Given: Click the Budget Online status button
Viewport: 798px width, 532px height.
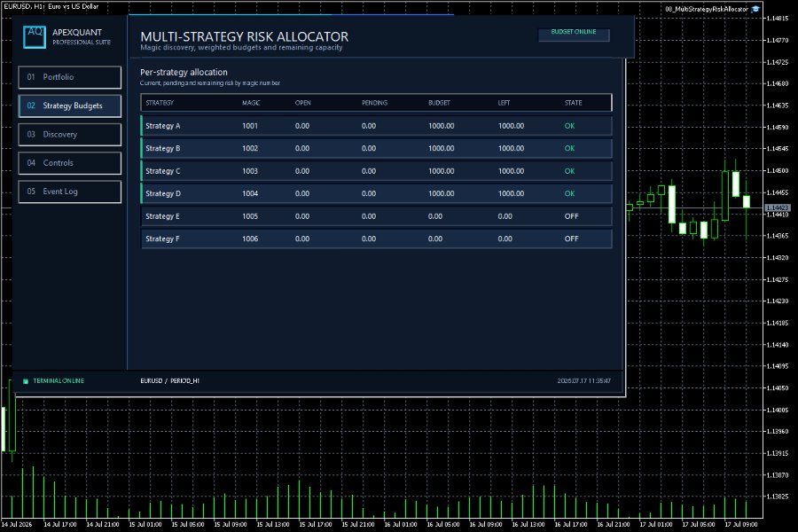Looking at the screenshot, I should click(574, 34).
